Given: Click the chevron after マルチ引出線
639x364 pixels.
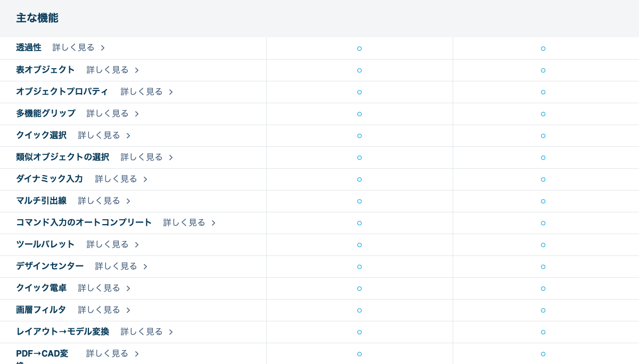Looking at the screenshot, I should [x=128, y=201].
